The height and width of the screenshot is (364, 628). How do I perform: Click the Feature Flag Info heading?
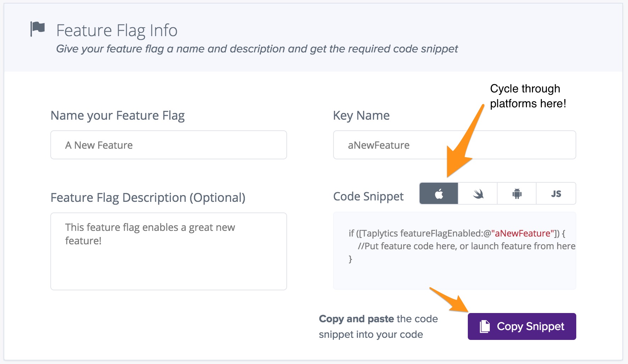(x=117, y=30)
